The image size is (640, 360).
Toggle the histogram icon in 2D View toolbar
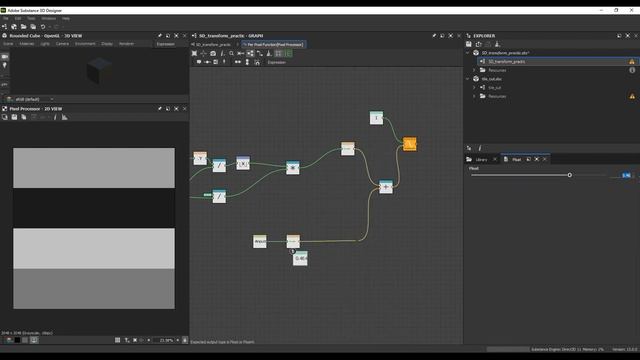tap(64, 117)
